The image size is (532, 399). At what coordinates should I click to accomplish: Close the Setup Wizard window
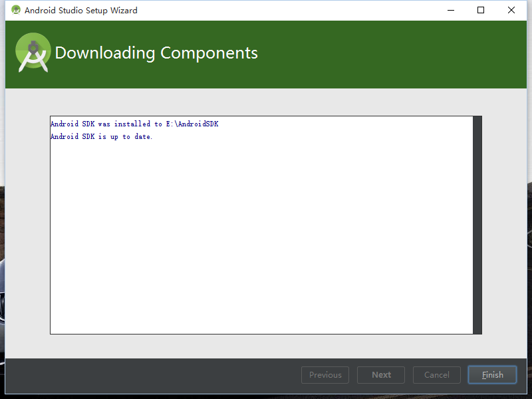click(511, 10)
